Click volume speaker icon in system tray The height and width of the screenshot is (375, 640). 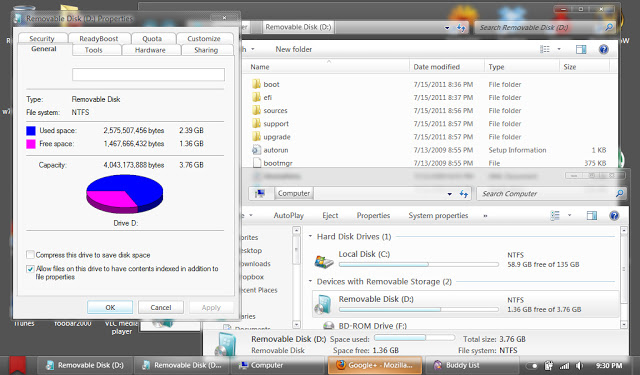click(579, 366)
